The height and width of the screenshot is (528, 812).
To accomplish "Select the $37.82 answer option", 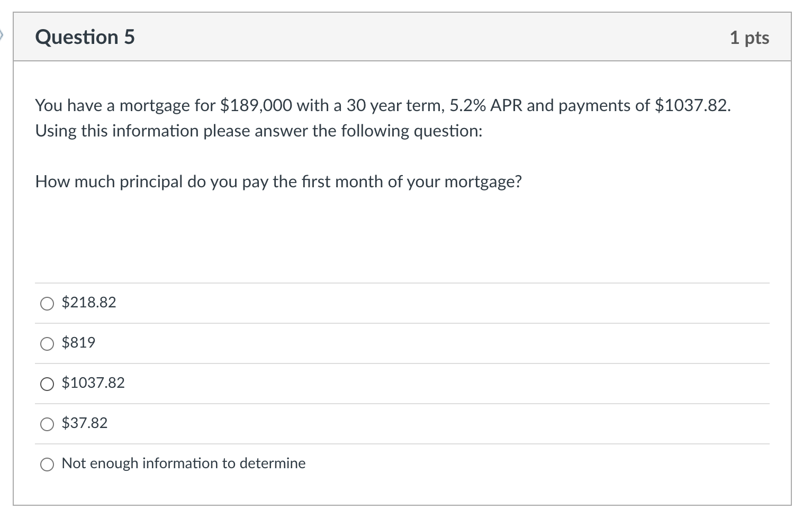I will 47,424.
